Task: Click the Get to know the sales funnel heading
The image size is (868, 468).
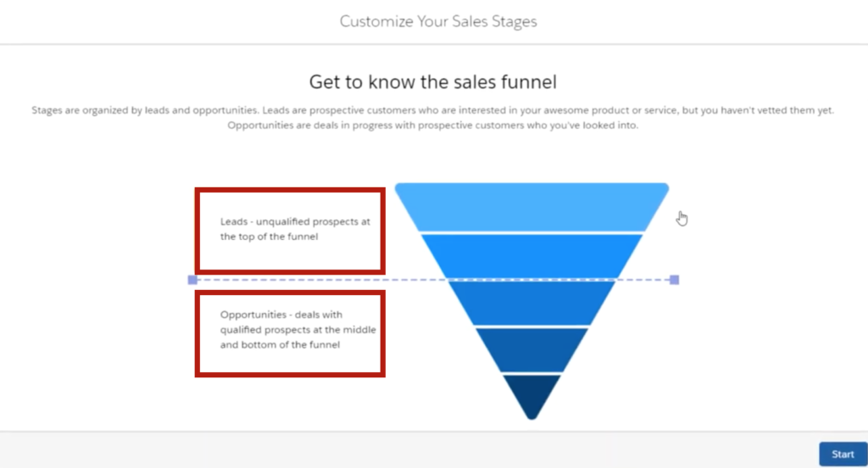Action: 433,82
